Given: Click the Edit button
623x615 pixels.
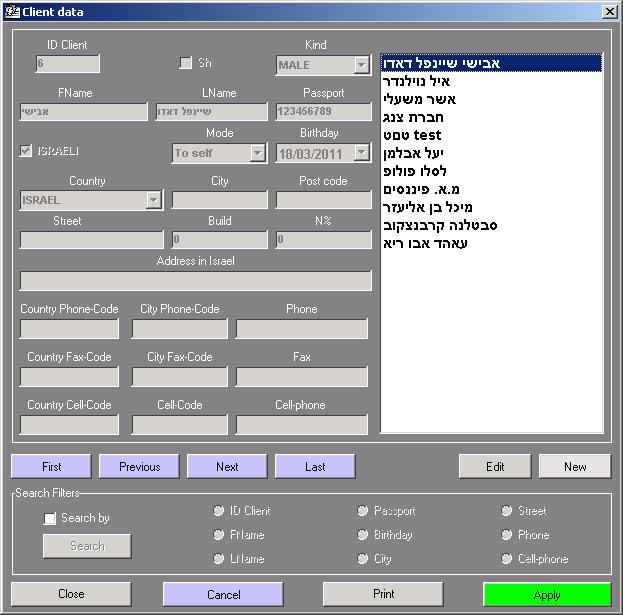Looking at the screenshot, I should click(x=495, y=467).
